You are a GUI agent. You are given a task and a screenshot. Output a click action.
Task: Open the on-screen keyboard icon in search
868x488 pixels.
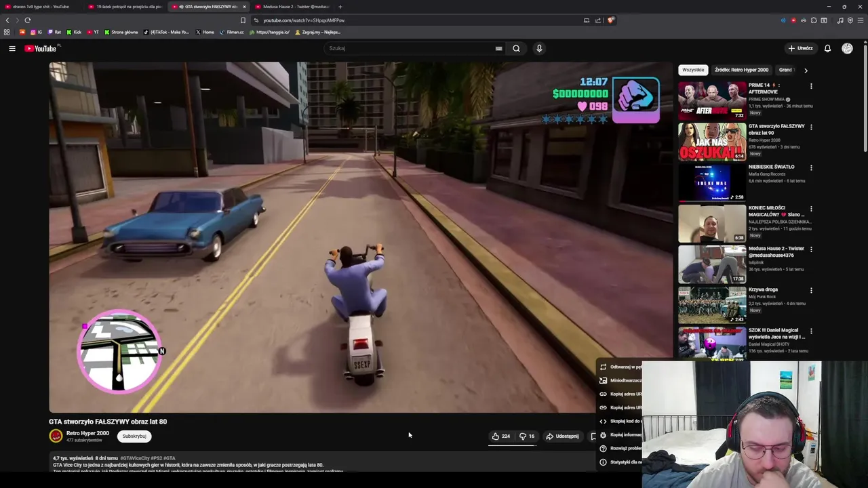click(x=499, y=48)
